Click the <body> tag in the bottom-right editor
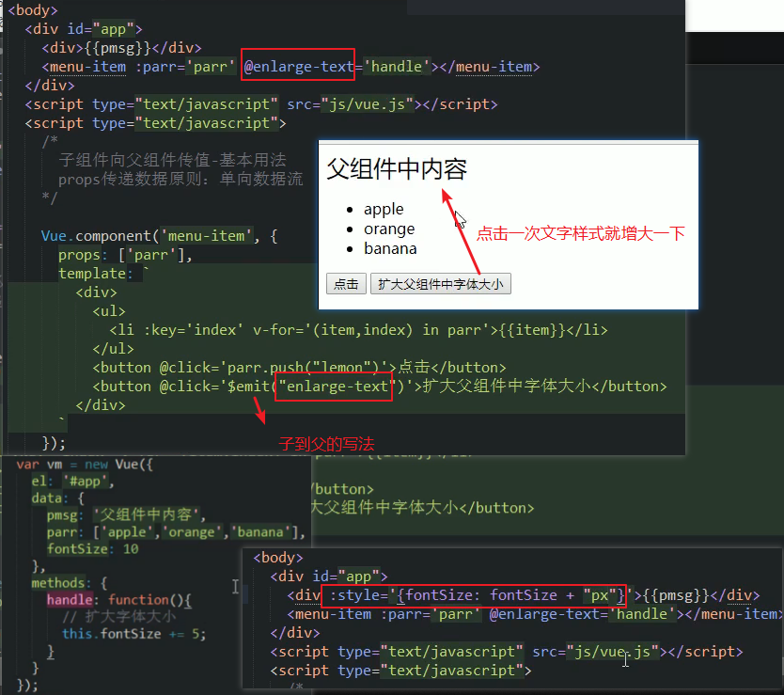Screen dimensions: 784x695 tap(278, 558)
